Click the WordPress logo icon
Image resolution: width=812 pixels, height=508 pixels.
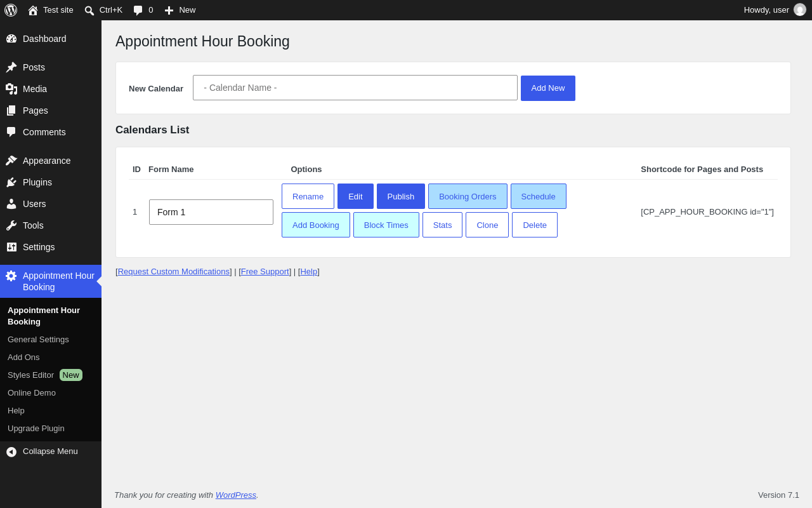click(x=11, y=10)
